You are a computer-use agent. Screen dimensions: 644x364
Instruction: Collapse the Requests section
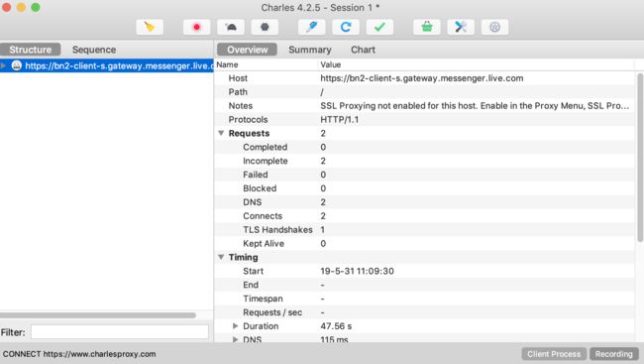tap(221, 133)
